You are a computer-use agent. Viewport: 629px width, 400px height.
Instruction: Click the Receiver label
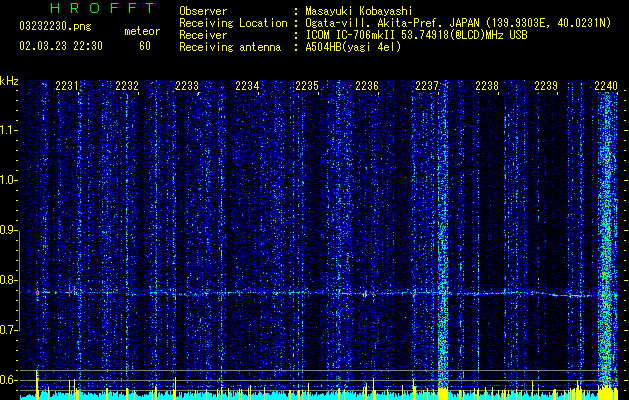(203, 35)
